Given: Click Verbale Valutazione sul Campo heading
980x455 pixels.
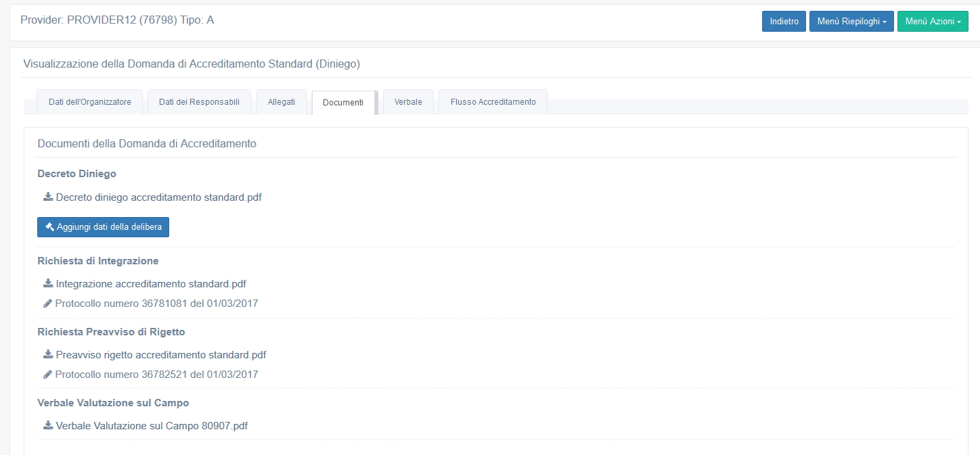Looking at the screenshot, I should [x=113, y=403].
